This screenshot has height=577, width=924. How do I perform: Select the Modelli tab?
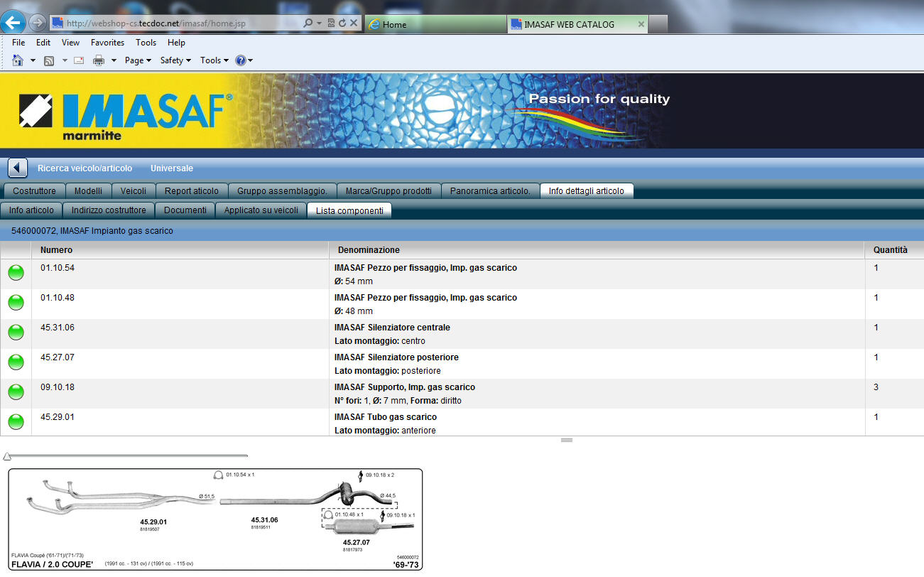point(88,190)
